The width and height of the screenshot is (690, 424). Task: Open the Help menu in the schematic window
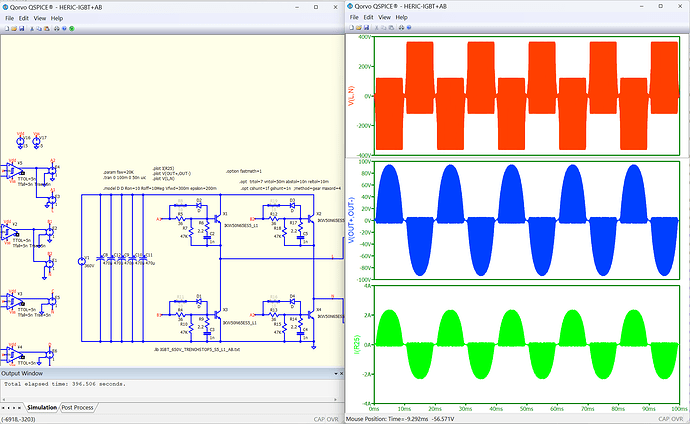57,18
